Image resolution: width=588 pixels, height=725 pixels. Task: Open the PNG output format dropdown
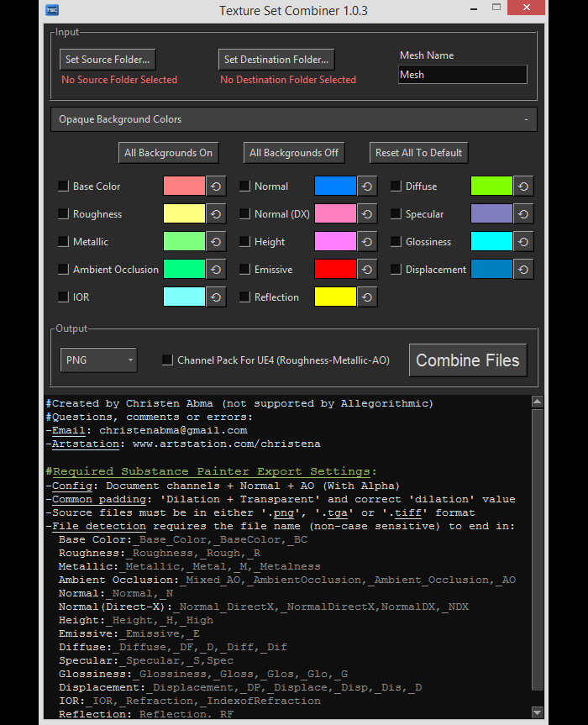click(x=98, y=360)
